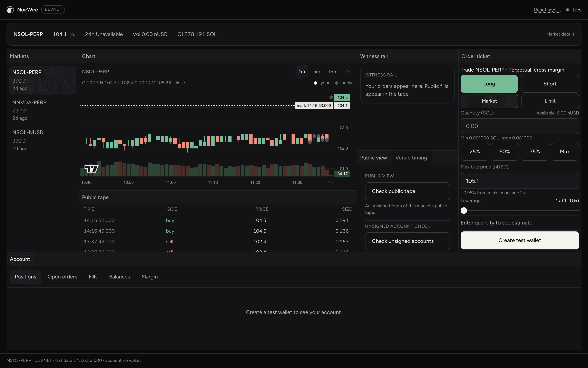
Task: Open the Margin tab
Action: coord(150,277)
